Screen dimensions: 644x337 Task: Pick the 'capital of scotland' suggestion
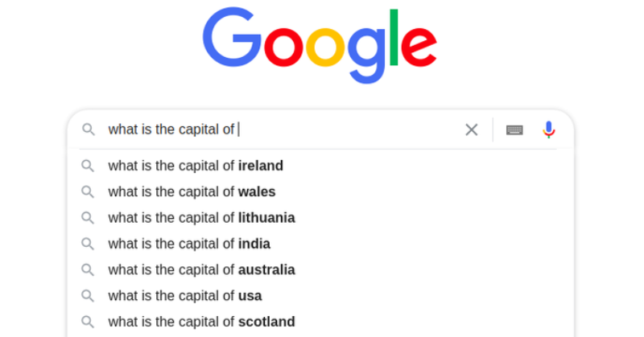click(320, 322)
